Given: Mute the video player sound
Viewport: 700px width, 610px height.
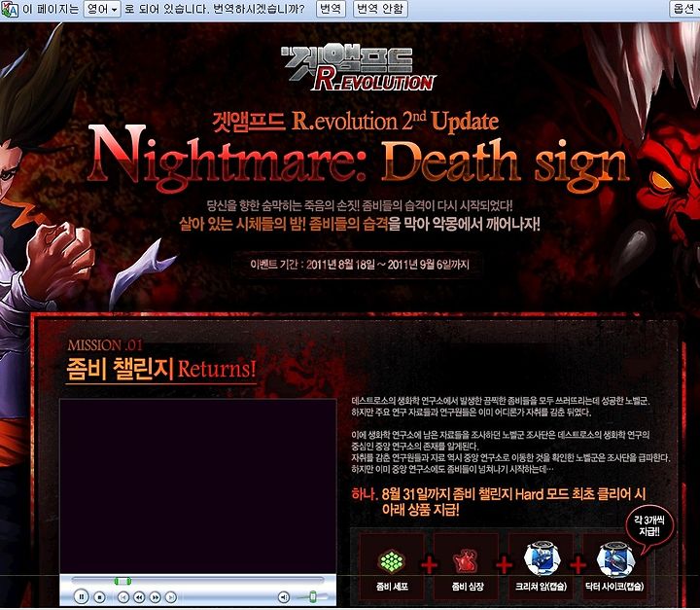Looking at the screenshot, I should 284,597.
